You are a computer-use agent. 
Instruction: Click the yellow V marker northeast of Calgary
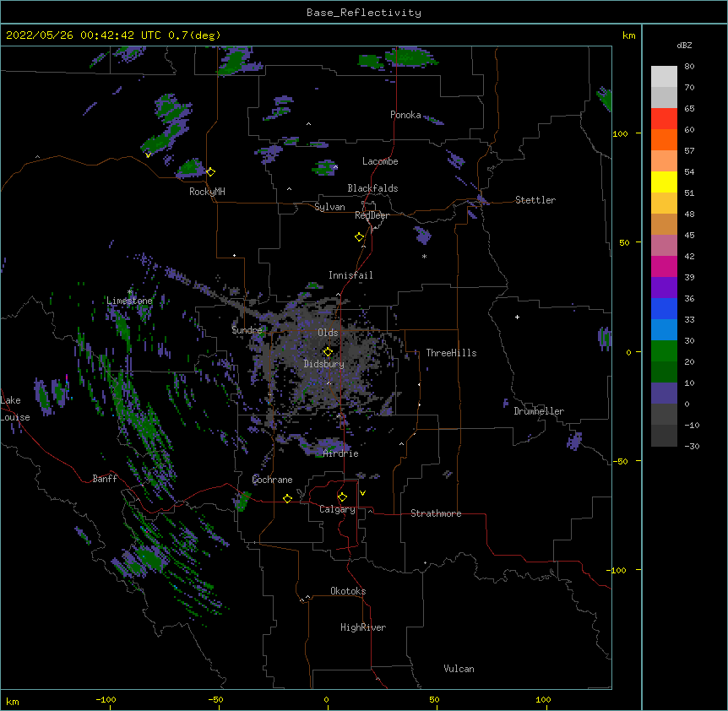pyautogui.click(x=362, y=493)
